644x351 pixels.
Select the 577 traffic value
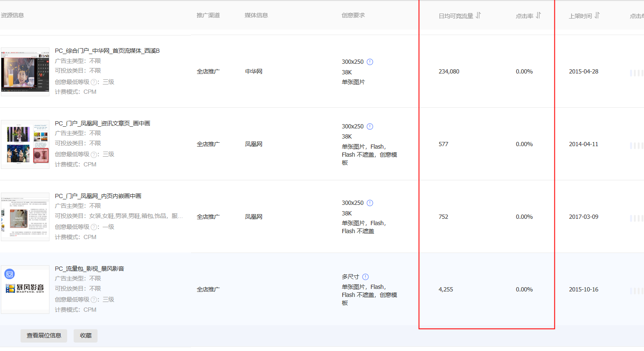click(443, 144)
